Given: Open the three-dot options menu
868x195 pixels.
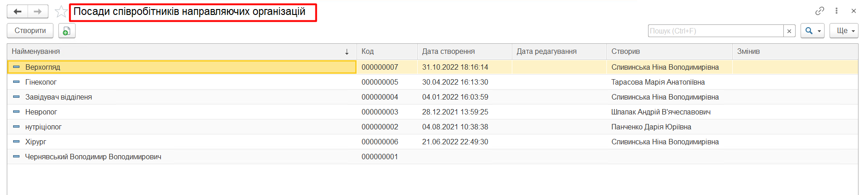Looking at the screenshot, I should [836, 11].
